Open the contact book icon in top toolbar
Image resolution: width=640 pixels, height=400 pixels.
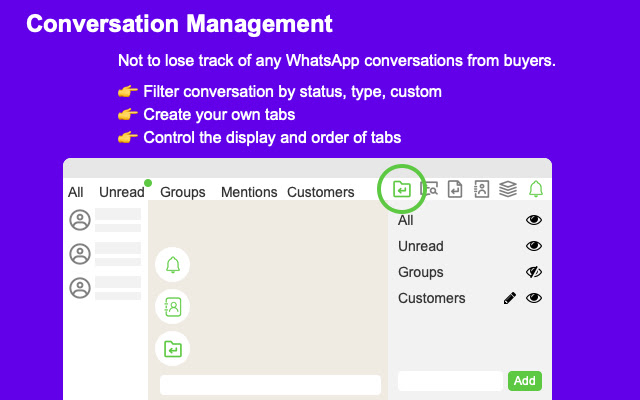(481, 188)
